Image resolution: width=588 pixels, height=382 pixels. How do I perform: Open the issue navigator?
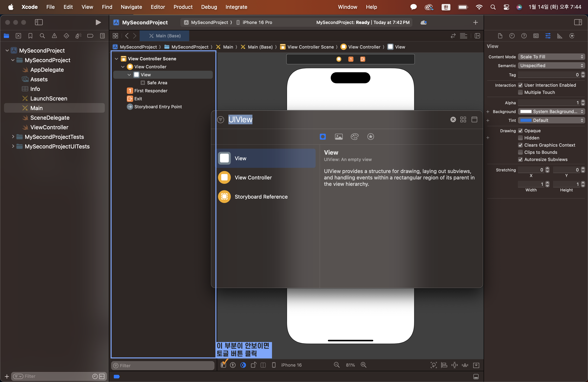54,36
